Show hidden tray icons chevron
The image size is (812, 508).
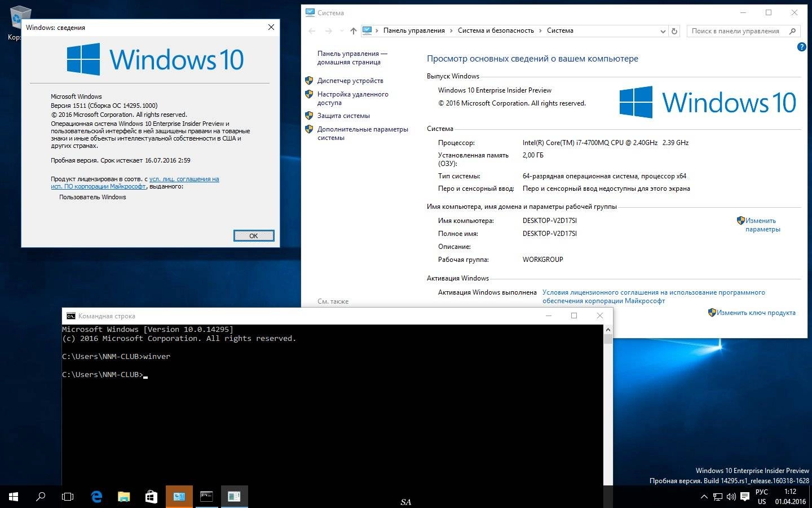point(704,497)
